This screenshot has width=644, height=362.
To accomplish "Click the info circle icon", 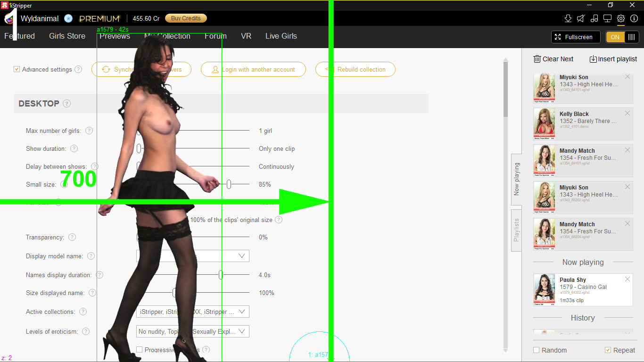I will [x=634, y=18].
